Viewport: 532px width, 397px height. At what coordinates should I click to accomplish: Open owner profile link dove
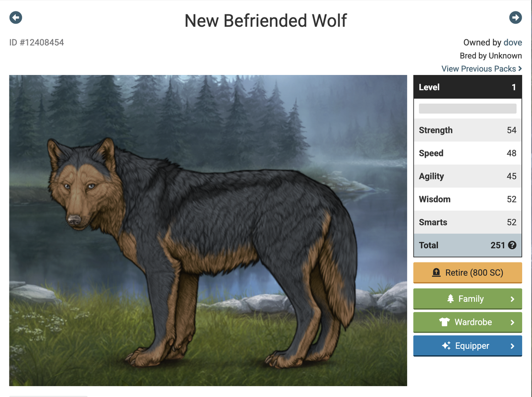pyautogui.click(x=513, y=43)
